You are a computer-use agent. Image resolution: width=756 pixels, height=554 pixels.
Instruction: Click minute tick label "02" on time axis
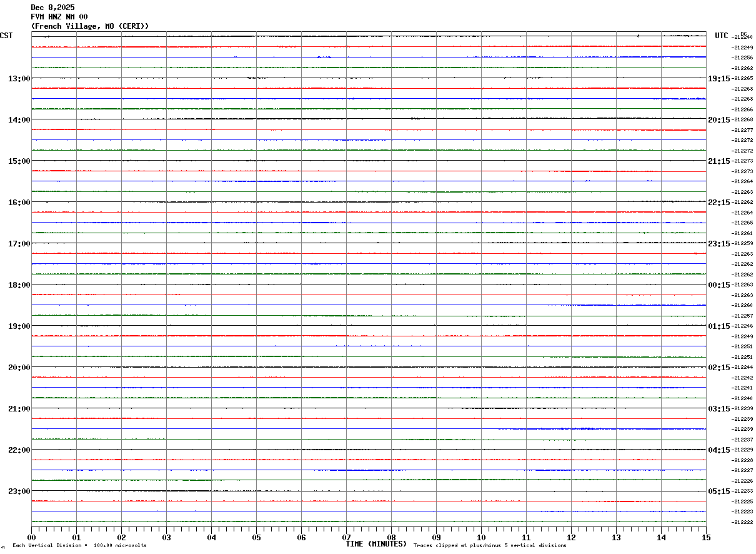(121, 537)
